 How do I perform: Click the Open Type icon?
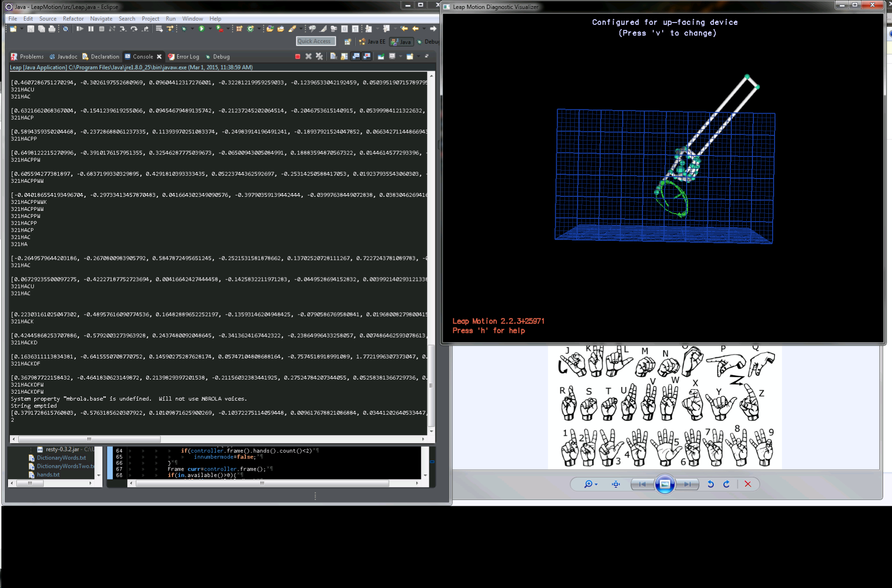point(270,29)
